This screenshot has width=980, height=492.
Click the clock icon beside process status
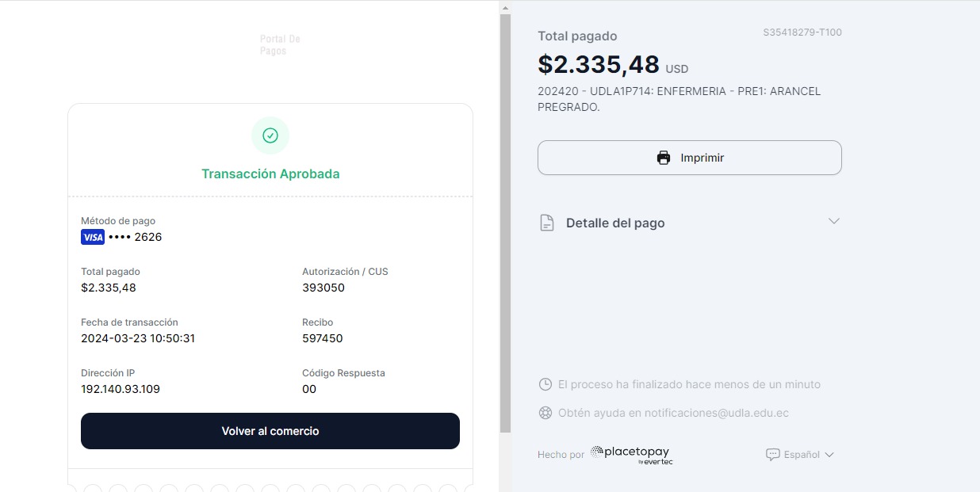tap(546, 384)
